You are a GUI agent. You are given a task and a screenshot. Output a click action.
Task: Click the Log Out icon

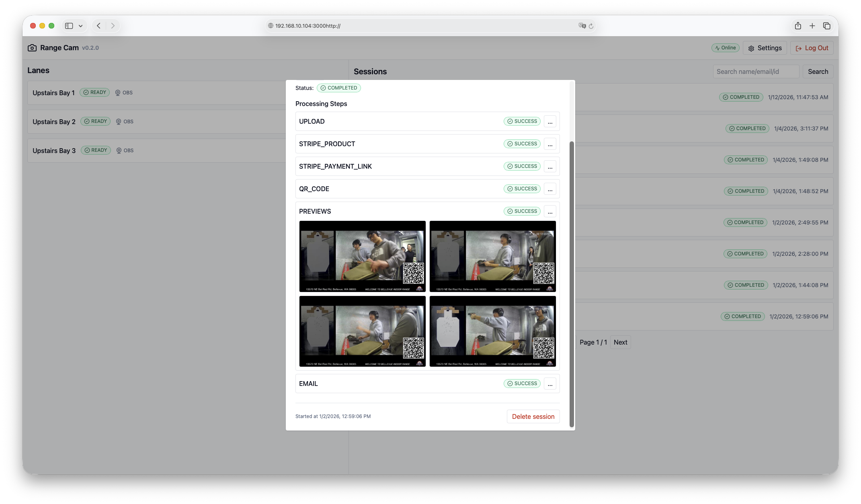click(799, 48)
